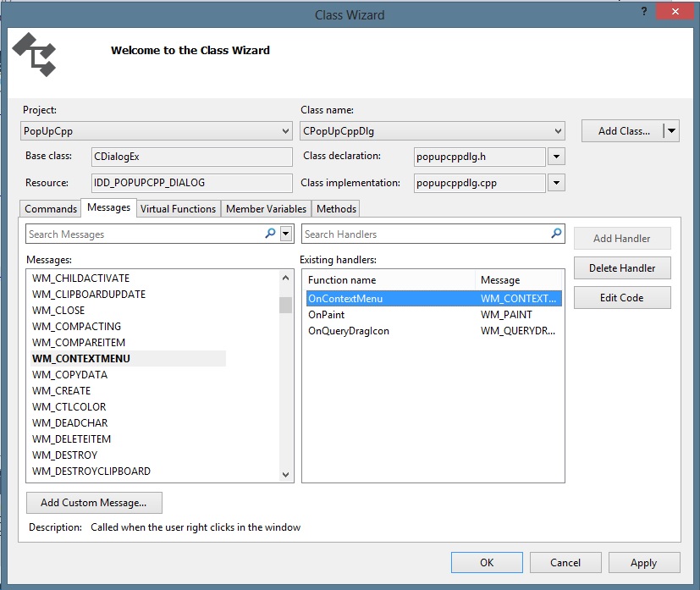Click Add Custom Message button
The width and height of the screenshot is (700, 590).
[94, 503]
